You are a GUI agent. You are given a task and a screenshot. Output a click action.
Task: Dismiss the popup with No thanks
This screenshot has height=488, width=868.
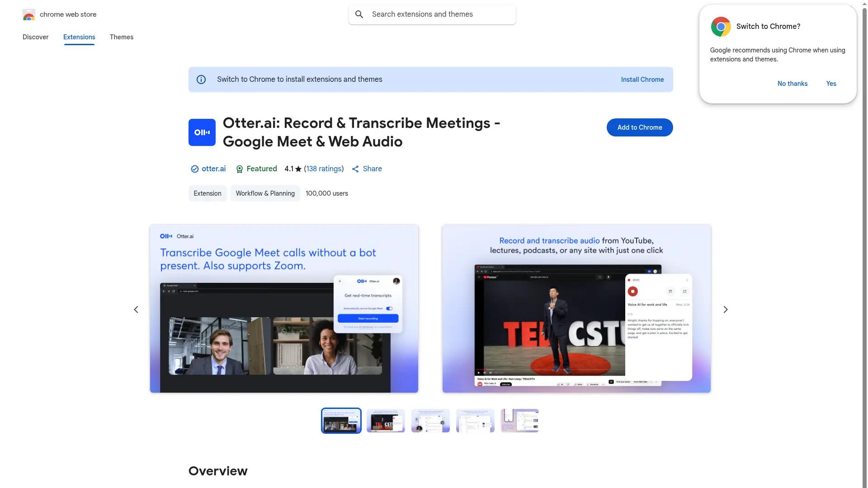tap(793, 84)
